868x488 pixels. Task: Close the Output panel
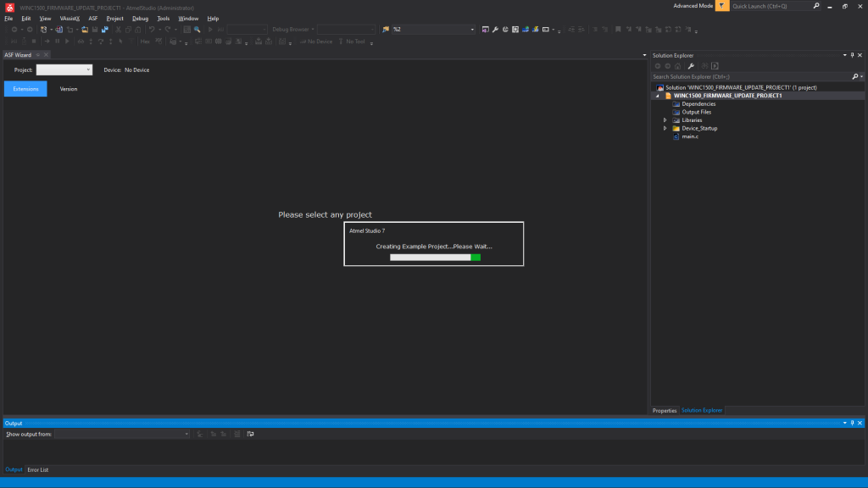[860, 424]
